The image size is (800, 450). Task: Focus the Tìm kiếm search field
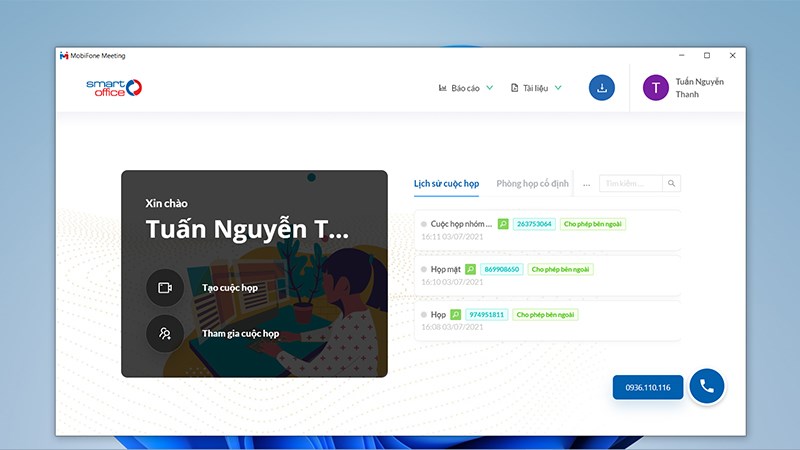click(x=631, y=184)
